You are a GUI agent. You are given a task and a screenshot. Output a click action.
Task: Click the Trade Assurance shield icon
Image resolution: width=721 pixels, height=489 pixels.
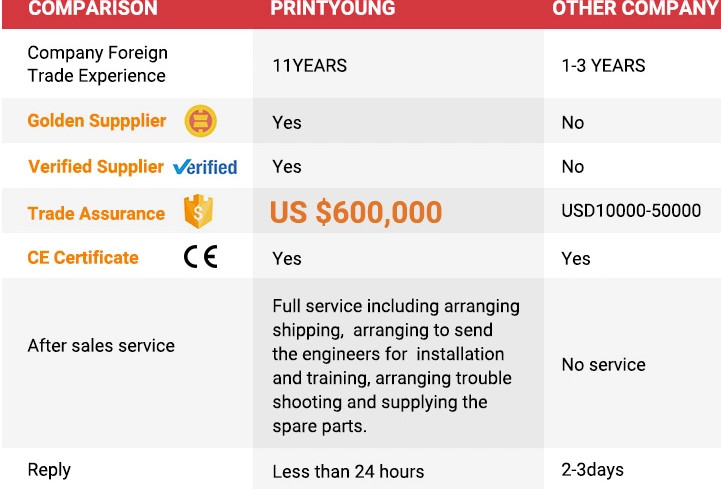pyautogui.click(x=198, y=212)
